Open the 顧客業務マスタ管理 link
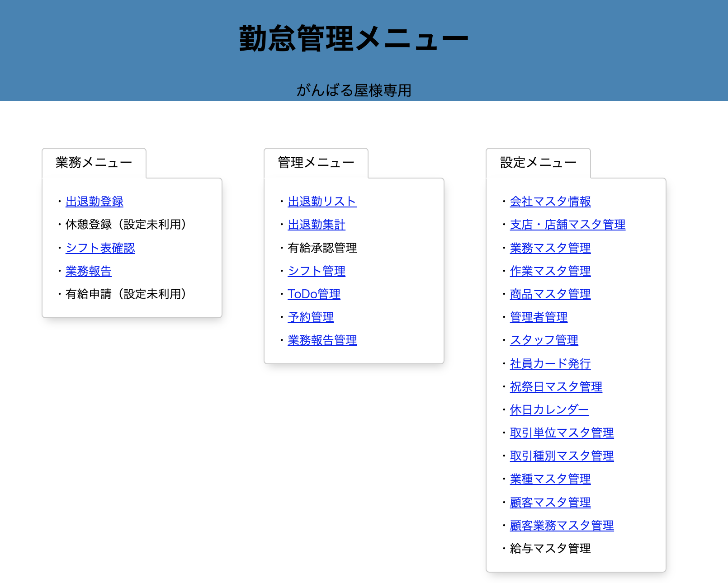The image size is (728, 583). coord(562,526)
